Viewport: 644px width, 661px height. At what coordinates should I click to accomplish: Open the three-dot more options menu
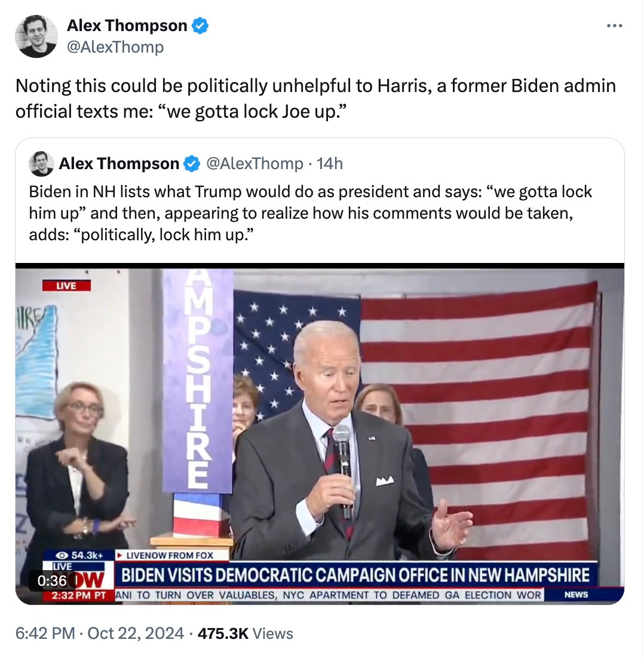click(614, 26)
